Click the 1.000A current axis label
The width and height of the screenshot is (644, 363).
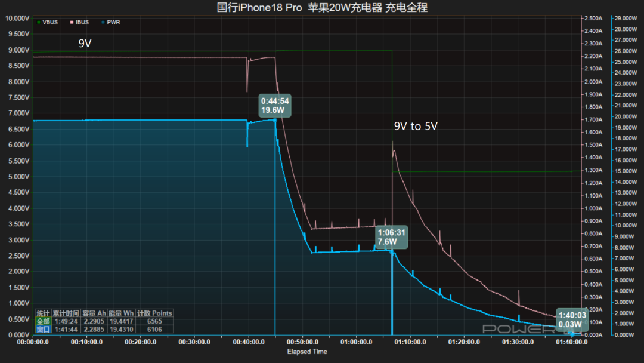click(x=593, y=208)
